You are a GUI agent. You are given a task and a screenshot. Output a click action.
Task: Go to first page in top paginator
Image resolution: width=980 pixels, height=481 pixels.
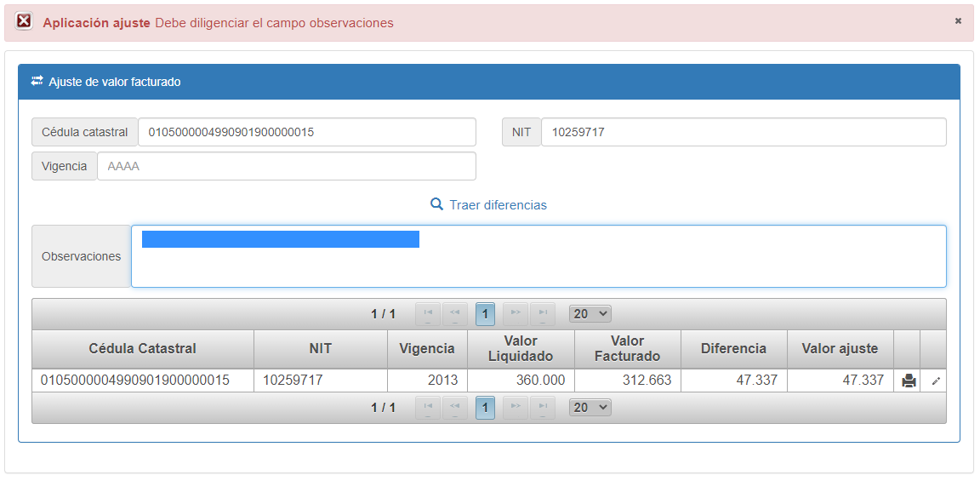(x=428, y=314)
